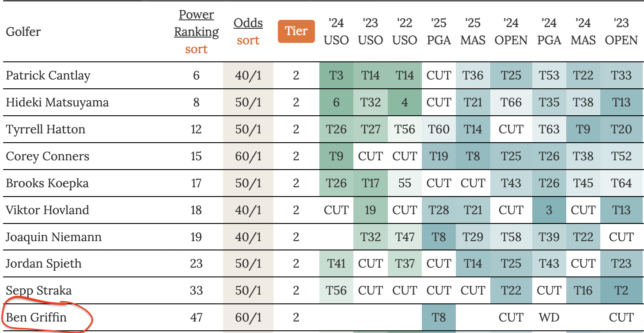This screenshot has height=333, width=644.
Task: Click the Power Ranking column header
Action: pyautogui.click(x=196, y=23)
